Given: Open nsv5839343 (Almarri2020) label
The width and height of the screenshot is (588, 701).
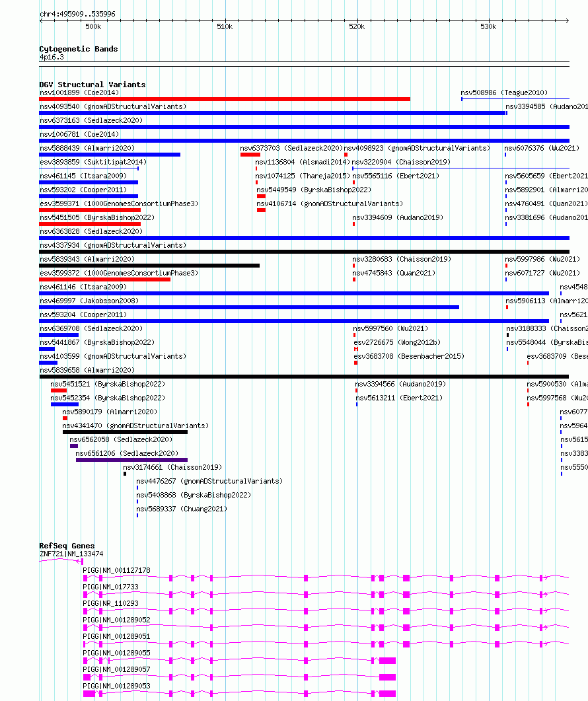Looking at the screenshot, I should pyautogui.click(x=87, y=259).
